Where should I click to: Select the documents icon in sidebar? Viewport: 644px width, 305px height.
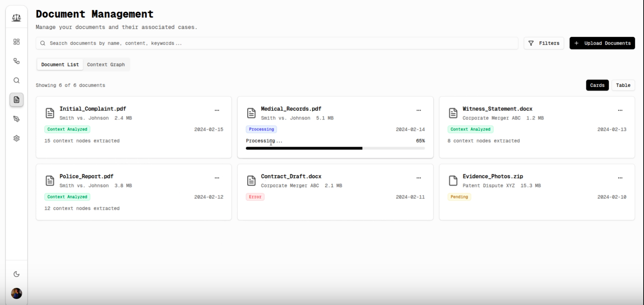tap(16, 100)
